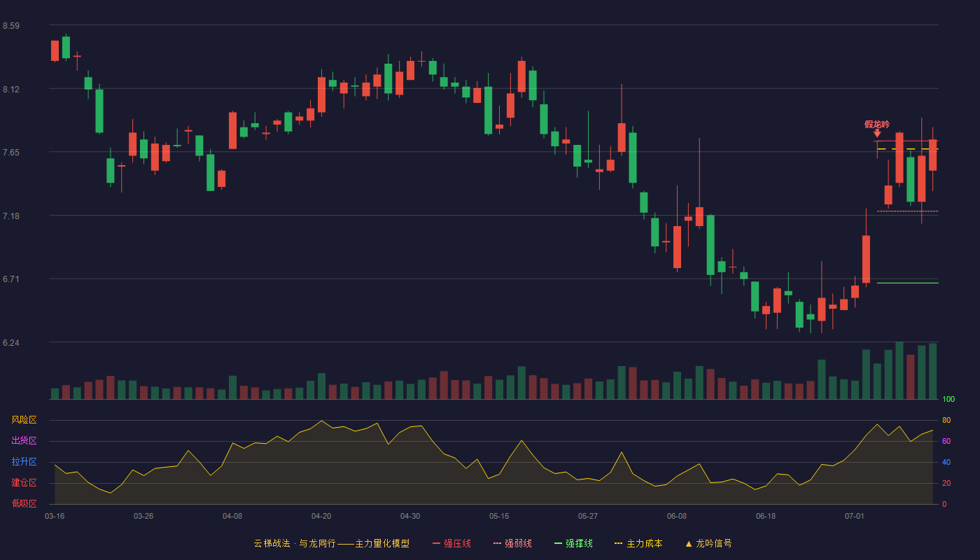Click the 7.65 price axis label
The width and height of the screenshot is (980, 560).
[x=11, y=153]
